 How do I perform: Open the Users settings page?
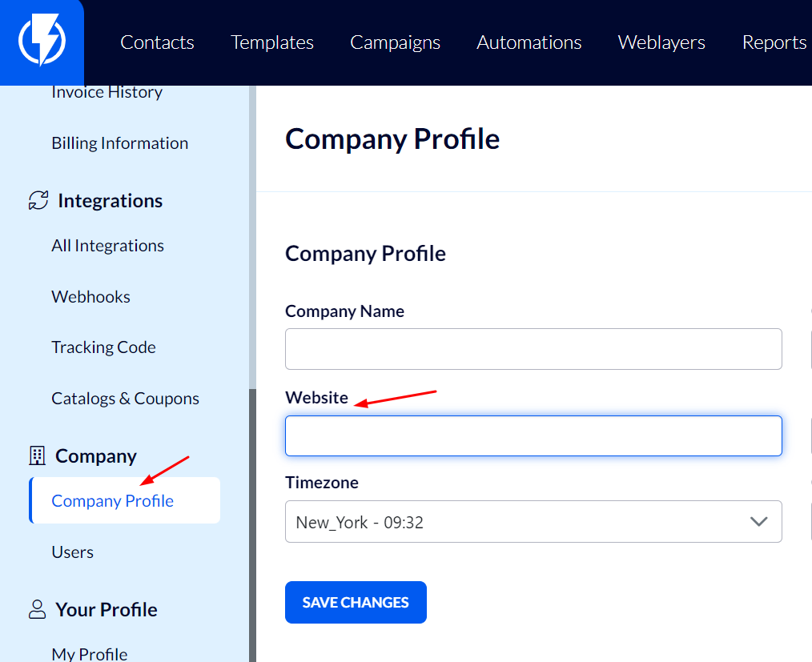click(x=73, y=552)
